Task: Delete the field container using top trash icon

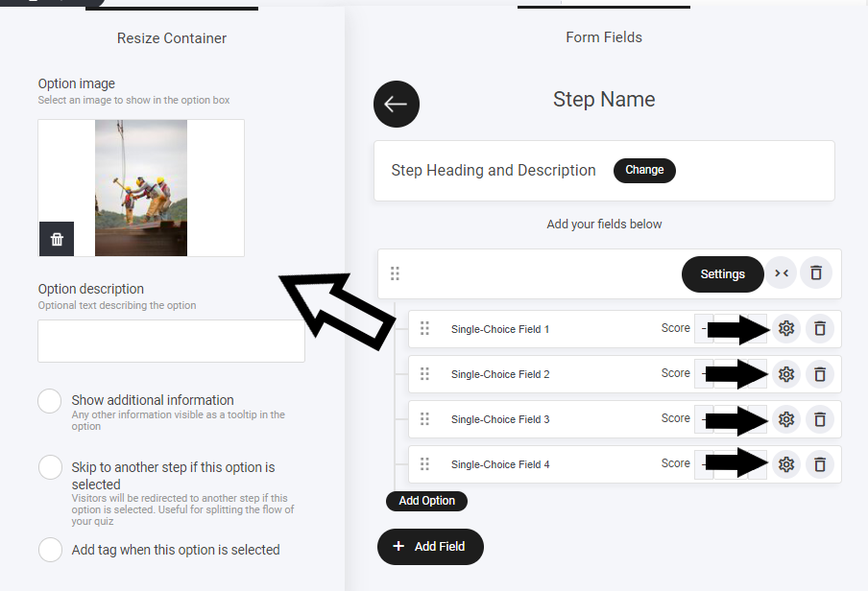Action: click(x=815, y=273)
